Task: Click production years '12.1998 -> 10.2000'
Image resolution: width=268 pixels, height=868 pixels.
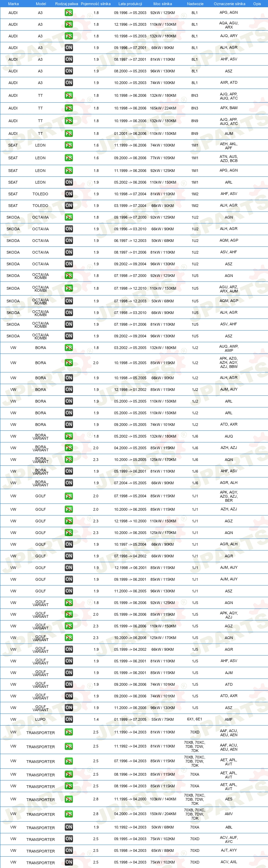Action: tap(130, 521)
